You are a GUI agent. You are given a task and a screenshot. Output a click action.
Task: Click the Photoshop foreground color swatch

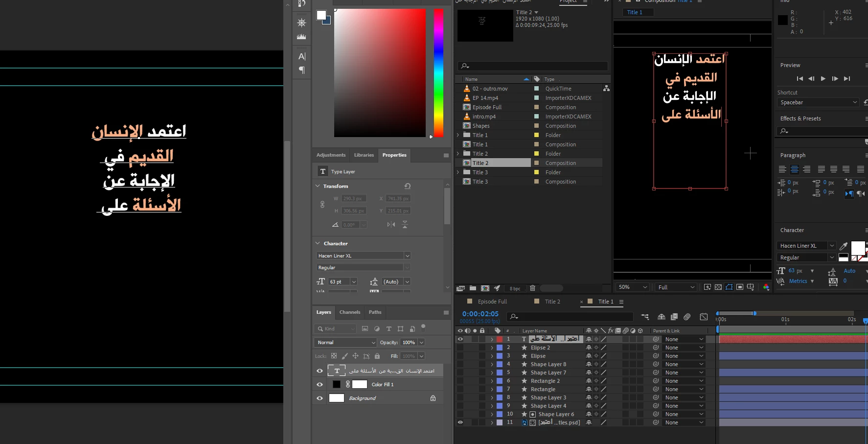(x=321, y=15)
